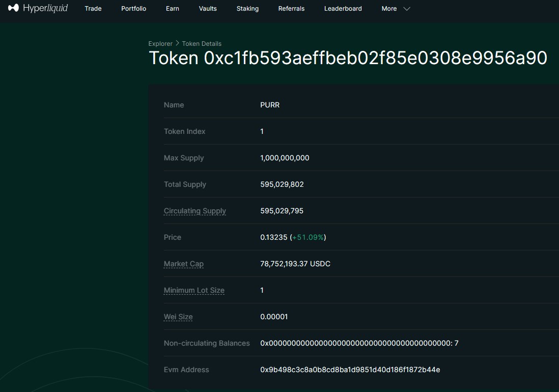The image size is (559, 392).
Task: Open the Referrals page
Action: pyautogui.click(x=291, y=9)
